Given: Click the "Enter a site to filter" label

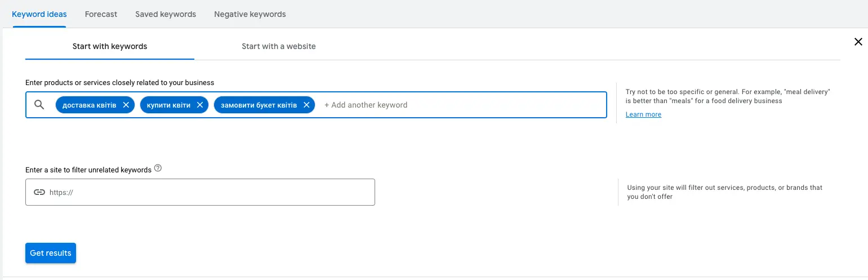Looking at the screenshot, I should tap(88, 170).
